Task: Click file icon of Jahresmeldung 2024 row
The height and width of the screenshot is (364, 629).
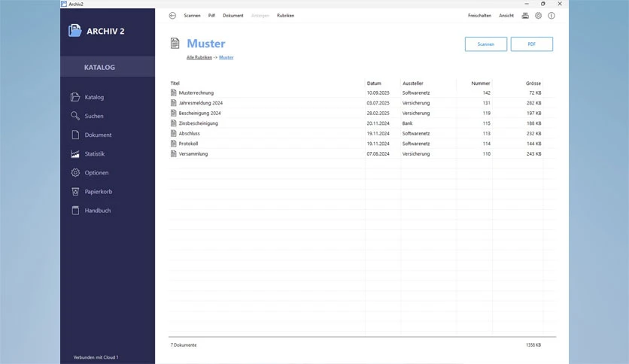Action: pyautogui.click(x=173, y=102)
